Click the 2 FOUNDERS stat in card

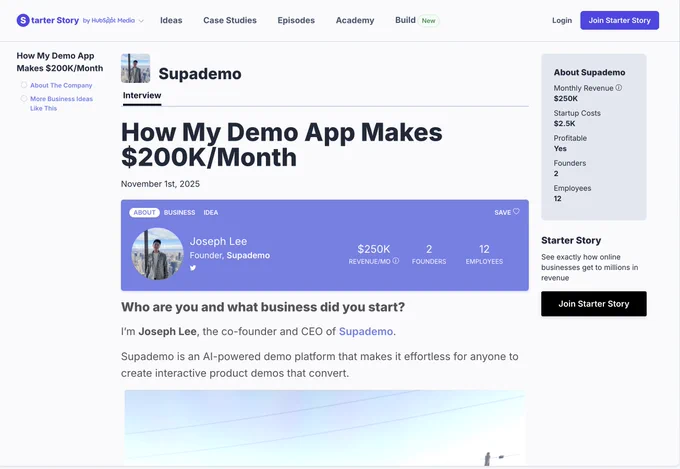point(429,254)
